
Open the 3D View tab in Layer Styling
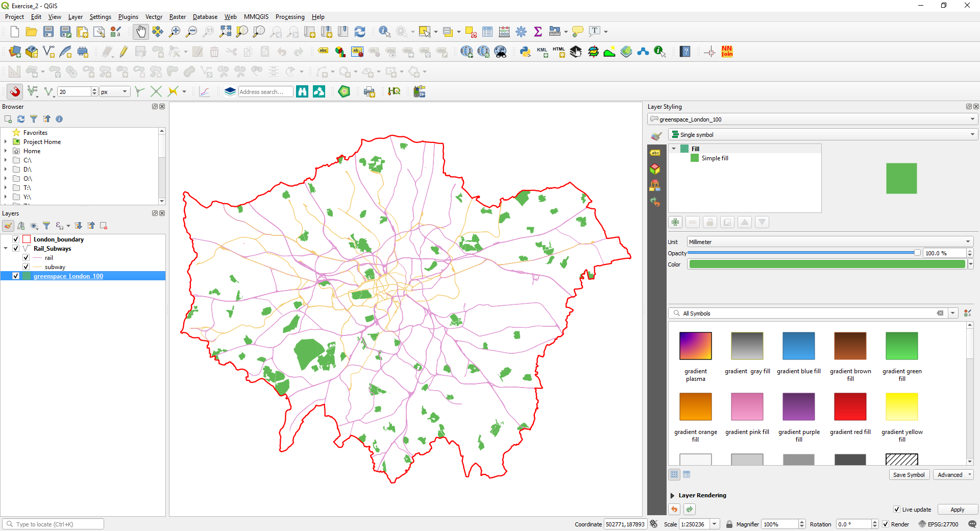655,169
